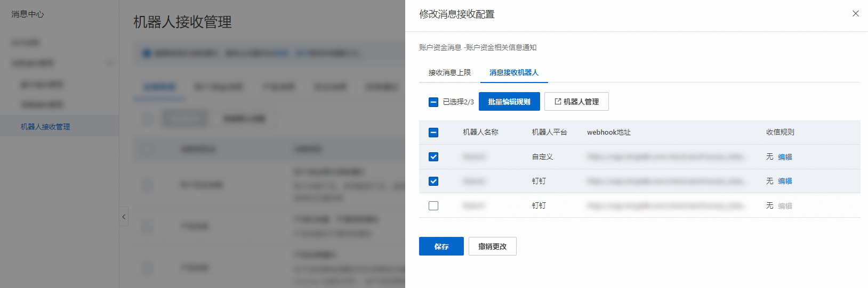Save the configuration with 保存
Screen dimensions: 868x288
click(x=441, y=246)
